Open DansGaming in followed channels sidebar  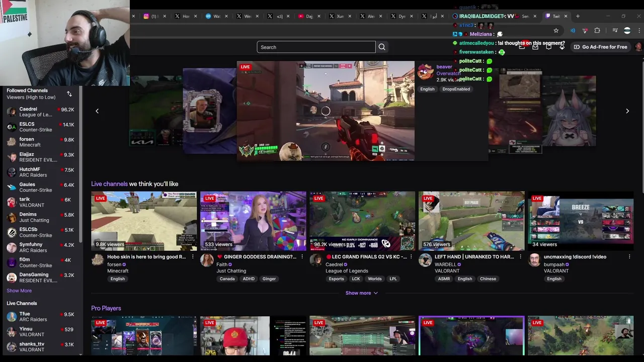pyautogui.click(x=40, y=278)
